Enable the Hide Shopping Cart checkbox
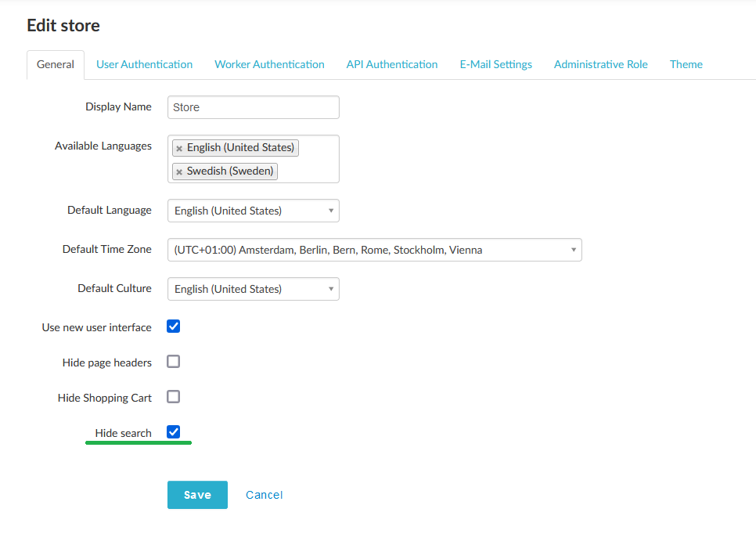Screen dimensions: 756x534 click(173, 396)
